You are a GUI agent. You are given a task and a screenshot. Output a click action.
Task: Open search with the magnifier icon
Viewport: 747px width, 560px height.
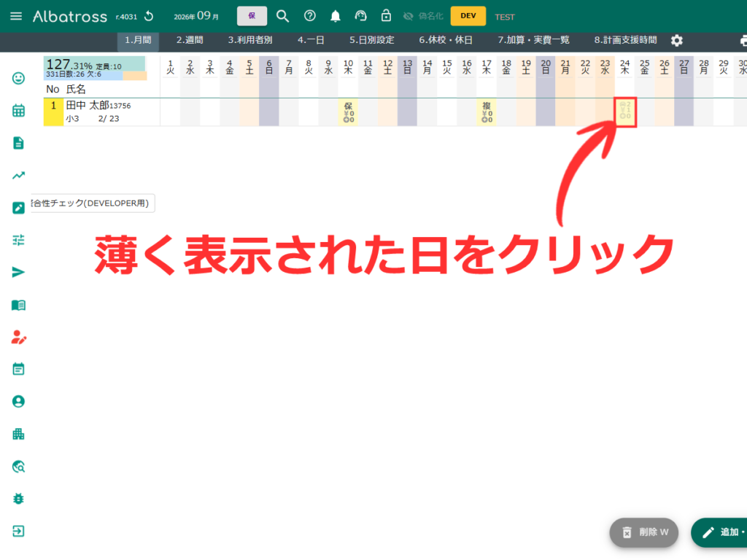tap(282, 16)
